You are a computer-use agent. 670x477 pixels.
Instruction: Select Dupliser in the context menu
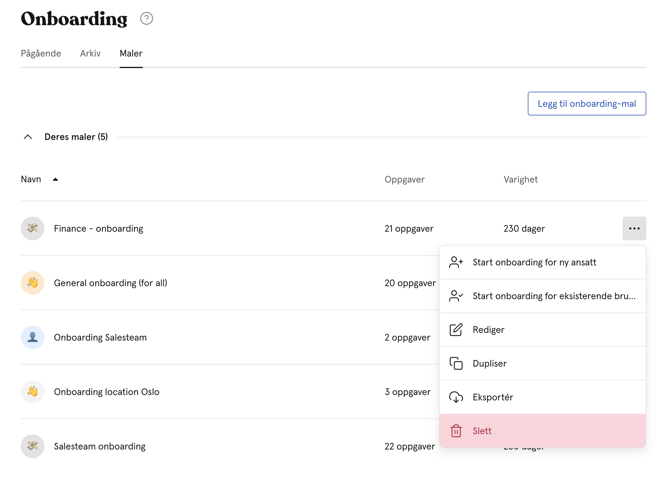[x=543, y=363]
